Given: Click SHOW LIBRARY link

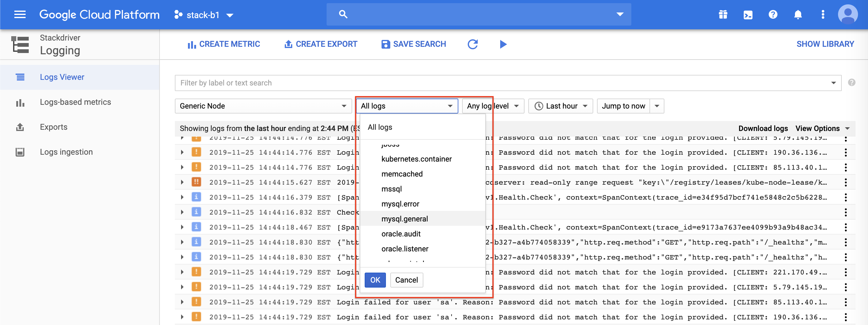Looking at the screenshot, I should (x=825, y=44).
